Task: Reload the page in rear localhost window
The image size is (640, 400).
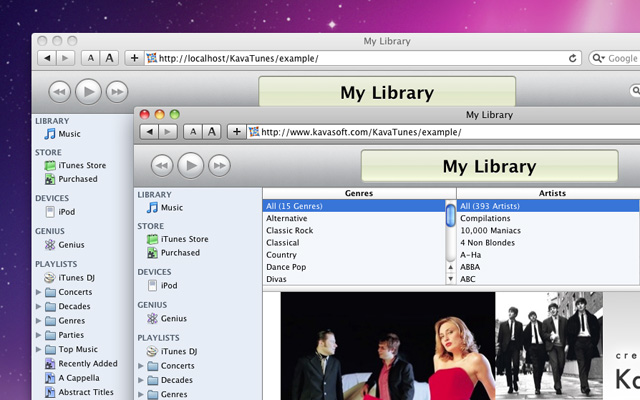Action: (x=573, y=58)
